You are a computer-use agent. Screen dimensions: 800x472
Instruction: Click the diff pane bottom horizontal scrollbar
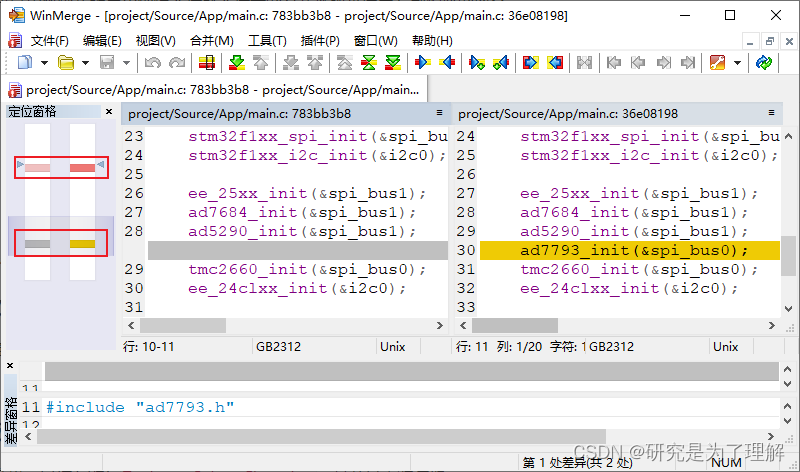(x=321, y=437)
